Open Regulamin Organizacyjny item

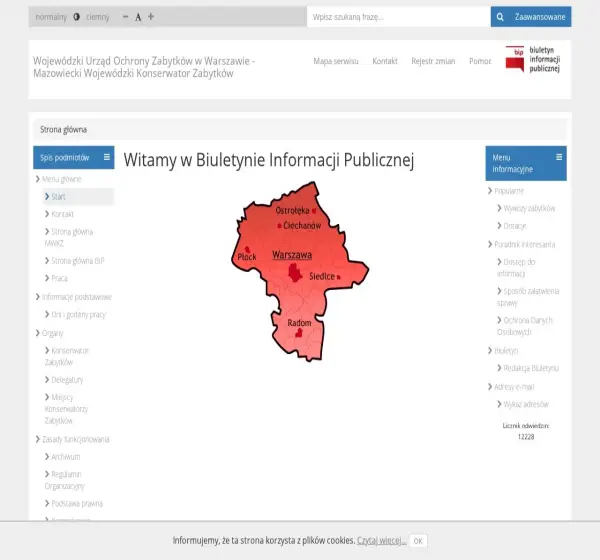coord(65,480)
